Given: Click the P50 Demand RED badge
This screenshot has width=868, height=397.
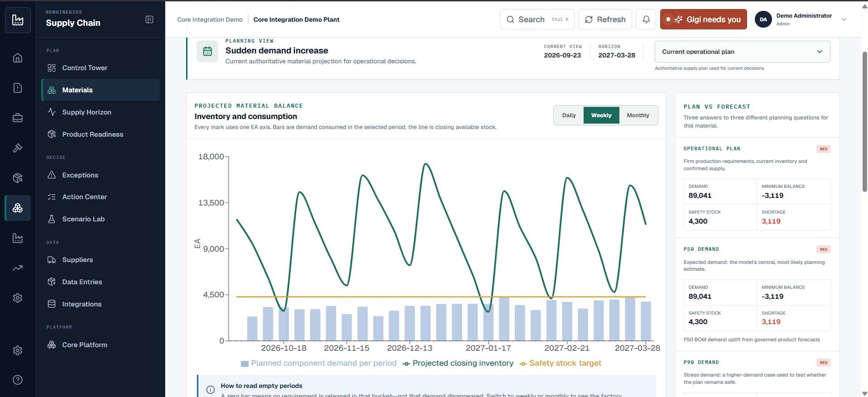Looking at the screenshot, I should (823, 249).
